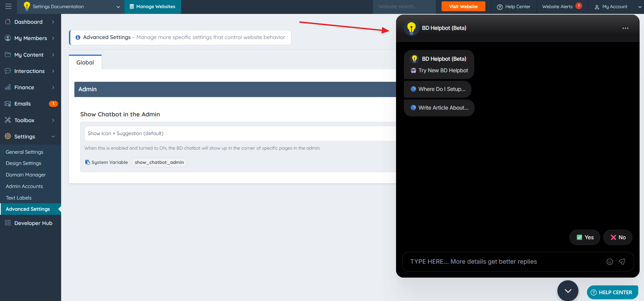Open Developer Hub
Image resolution: width=644 pixels, height=301 pixels.
pos(33,223)
